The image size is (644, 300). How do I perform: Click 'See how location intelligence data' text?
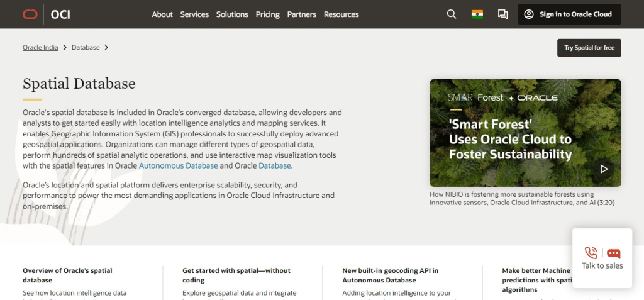pos(74,293)
